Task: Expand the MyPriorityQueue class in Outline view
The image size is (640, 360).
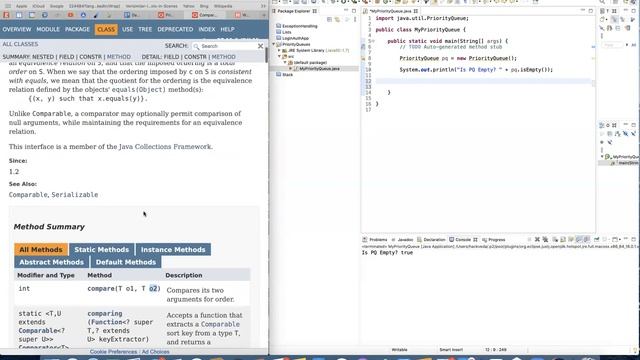Action: [x=602, y=157]
